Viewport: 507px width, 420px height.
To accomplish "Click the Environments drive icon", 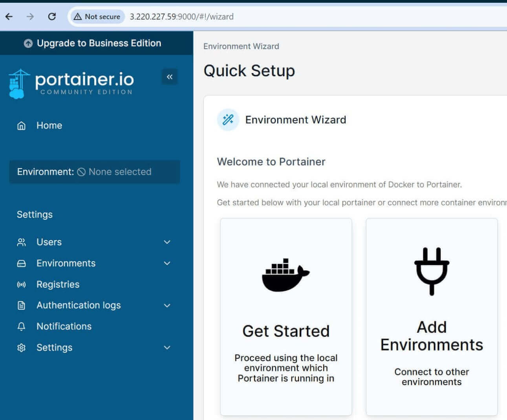I will 22,263.
